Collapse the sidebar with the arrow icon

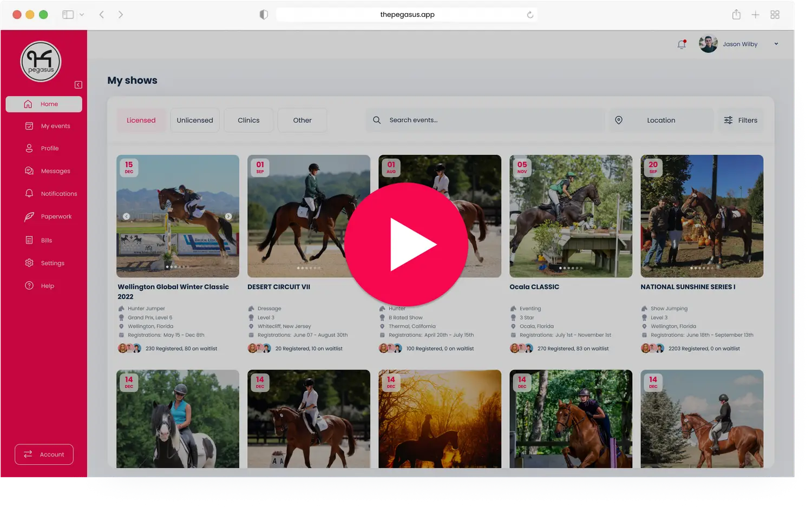[78, 85]
